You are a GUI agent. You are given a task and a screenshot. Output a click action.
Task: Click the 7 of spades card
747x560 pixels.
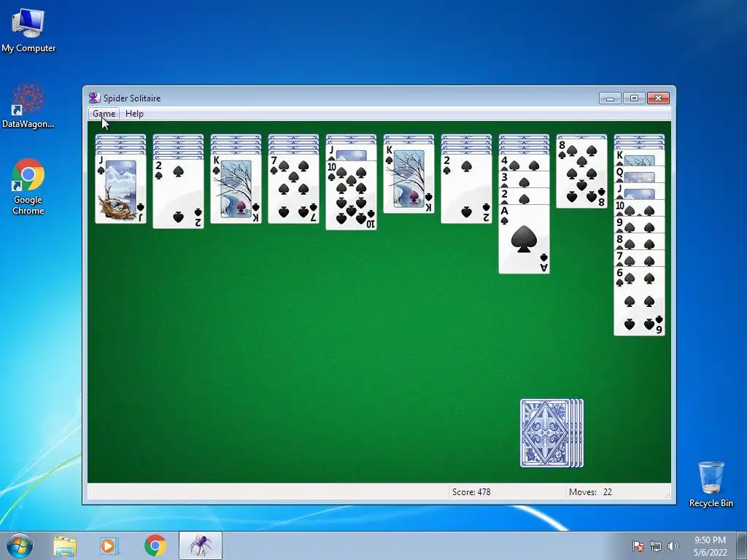[293, 189]
